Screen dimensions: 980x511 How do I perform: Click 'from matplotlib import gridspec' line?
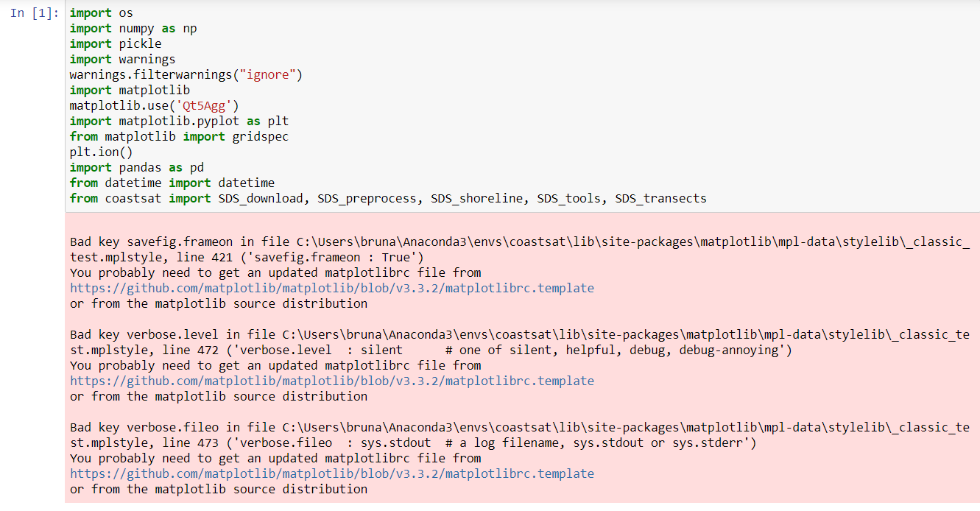coord(179,137)
